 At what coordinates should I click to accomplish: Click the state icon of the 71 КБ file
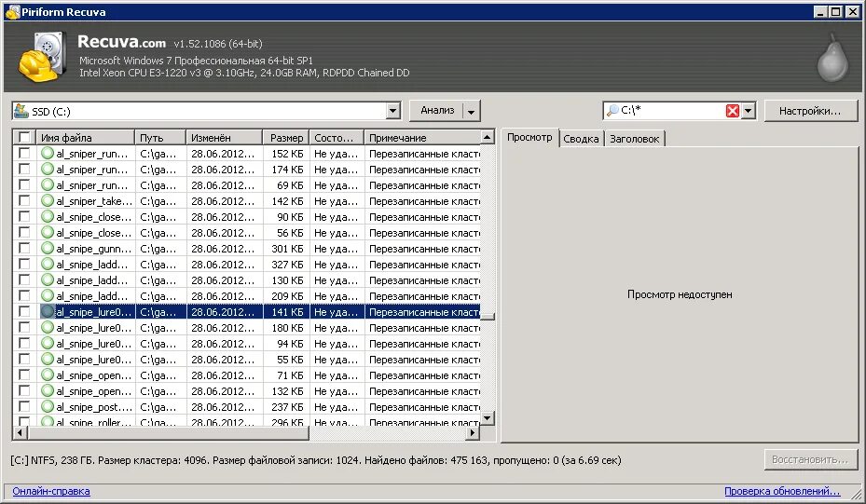pyautogui.click(x=48, y=375)
